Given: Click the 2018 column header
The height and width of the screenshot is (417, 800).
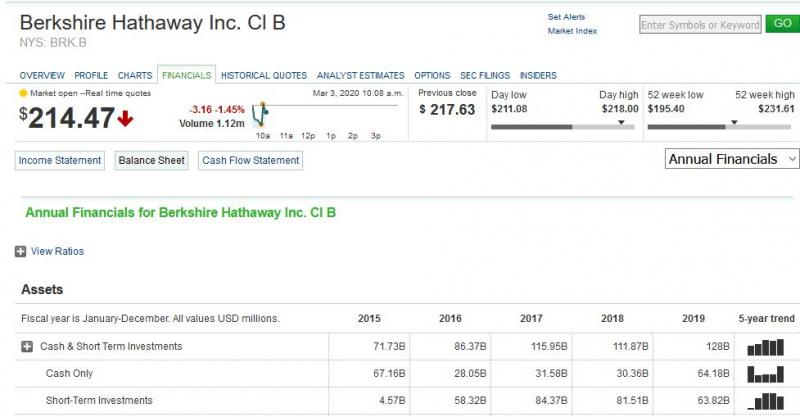Looking at the screenshot, I should [x=612, y=318].
